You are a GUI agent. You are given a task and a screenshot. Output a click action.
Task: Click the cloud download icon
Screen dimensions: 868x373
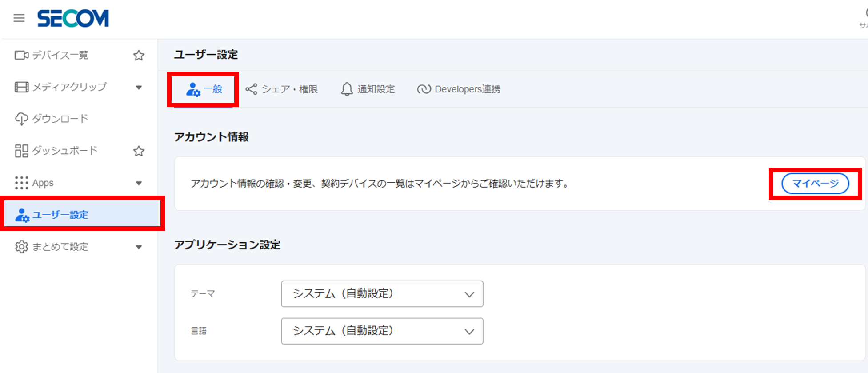21,119
